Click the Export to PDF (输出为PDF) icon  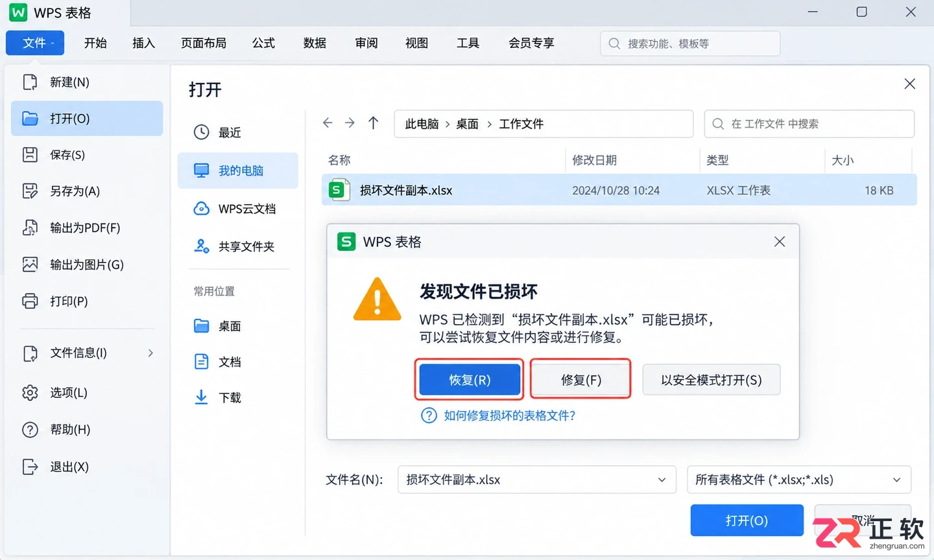(x=30, y=227)
